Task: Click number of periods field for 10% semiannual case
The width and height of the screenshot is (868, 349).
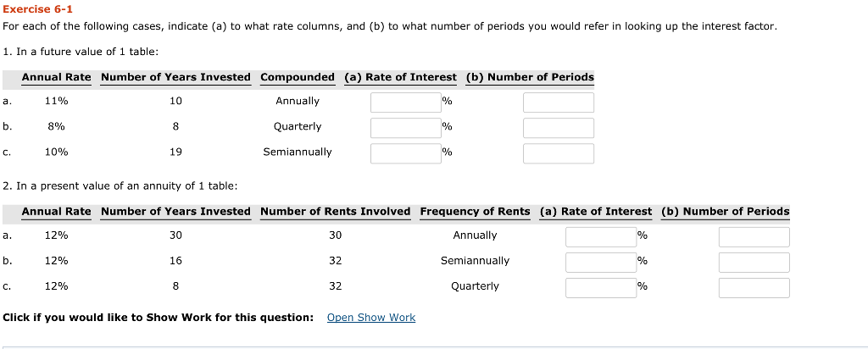Action: pos(558,153)
